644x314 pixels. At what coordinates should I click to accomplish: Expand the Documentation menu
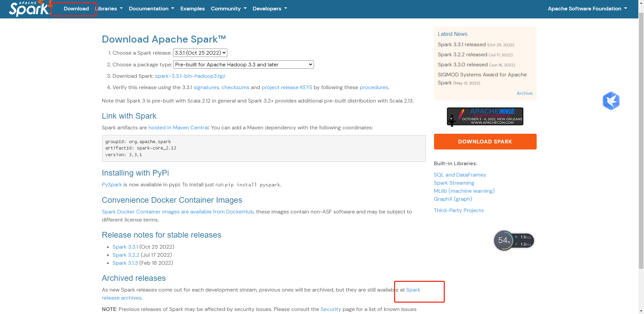click(x=151, y=9)
